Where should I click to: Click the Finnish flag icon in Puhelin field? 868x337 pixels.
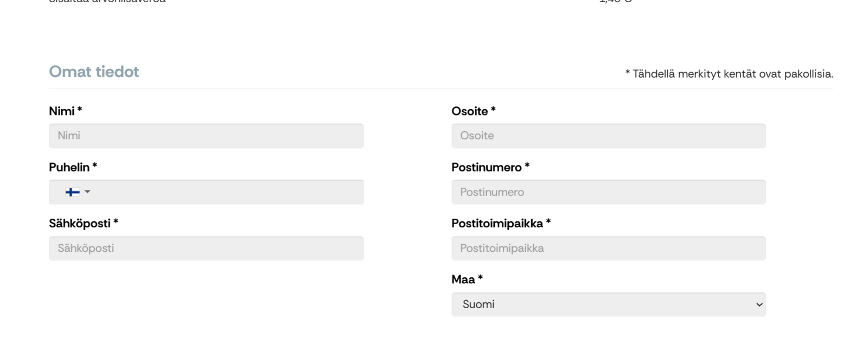72,192
